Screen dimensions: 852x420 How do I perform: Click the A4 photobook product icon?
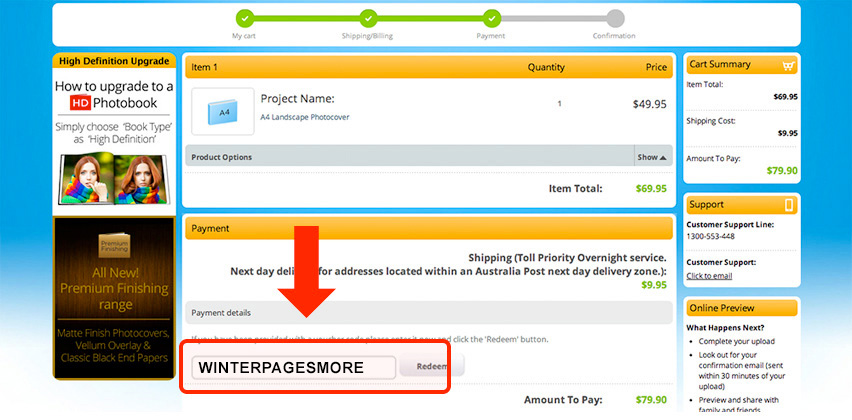224,112
